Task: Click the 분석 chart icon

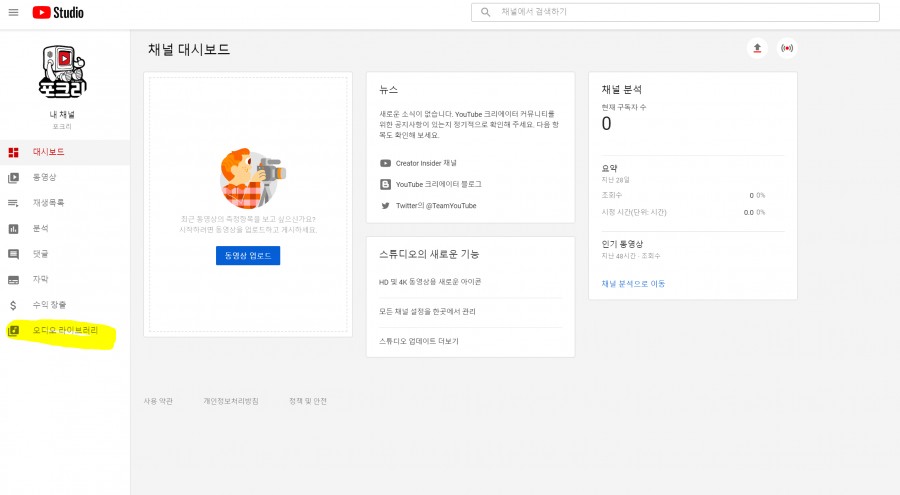Action: [13, 229]
